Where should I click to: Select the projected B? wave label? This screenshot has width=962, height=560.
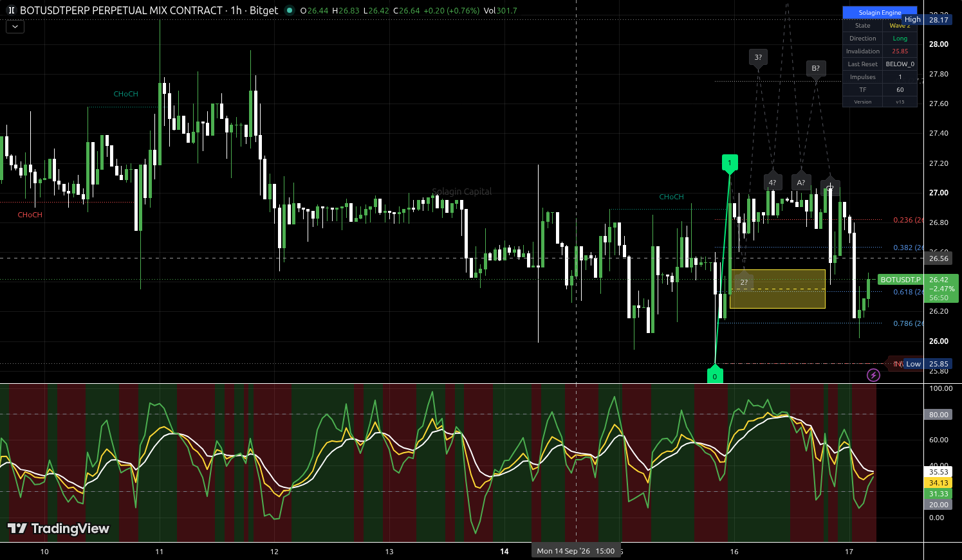pos(815,69)
